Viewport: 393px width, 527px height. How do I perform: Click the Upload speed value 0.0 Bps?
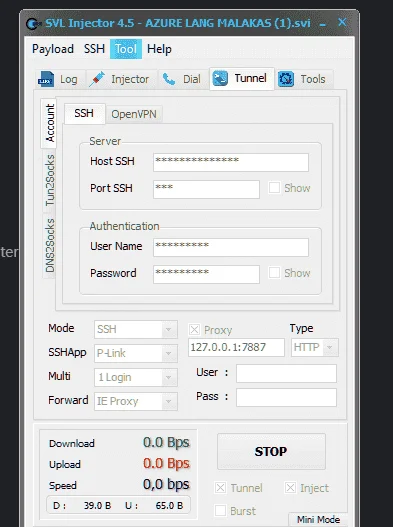click(166, 464)
